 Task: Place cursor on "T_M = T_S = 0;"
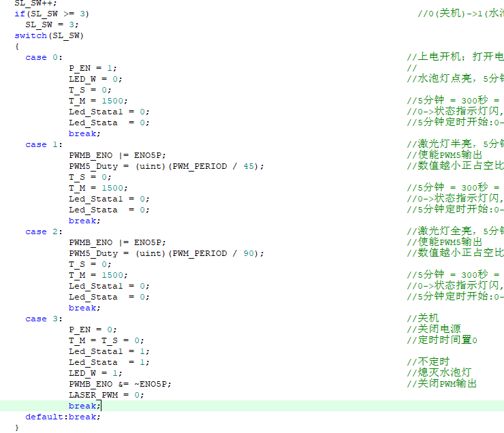106,340
